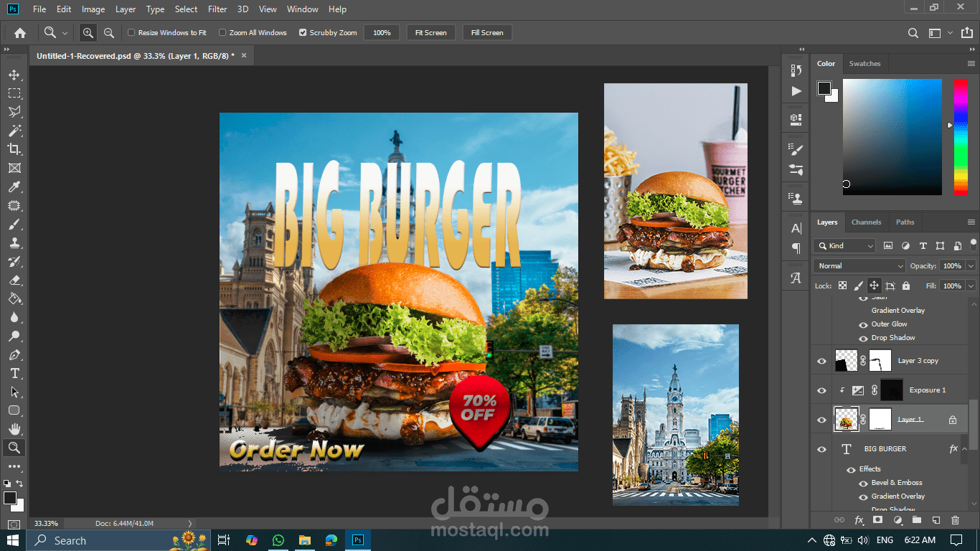Select the Crop tool
Screen dimensions: 980x551
click(14, 149)
